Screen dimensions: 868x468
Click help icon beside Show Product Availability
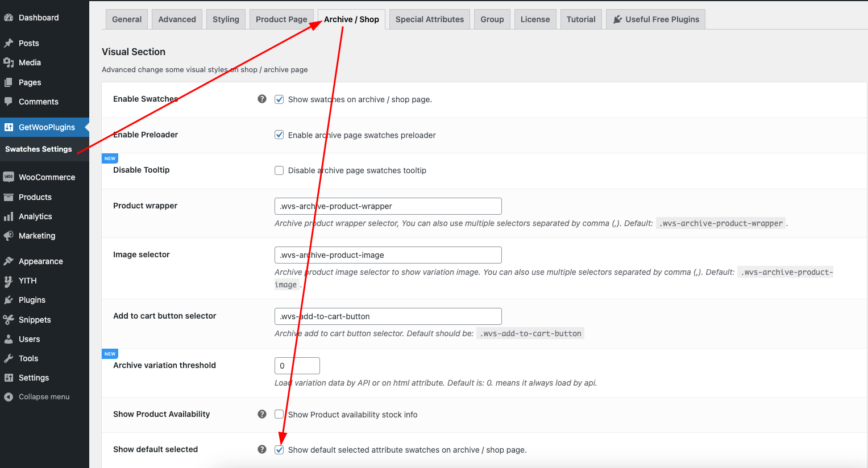[262, 414]
